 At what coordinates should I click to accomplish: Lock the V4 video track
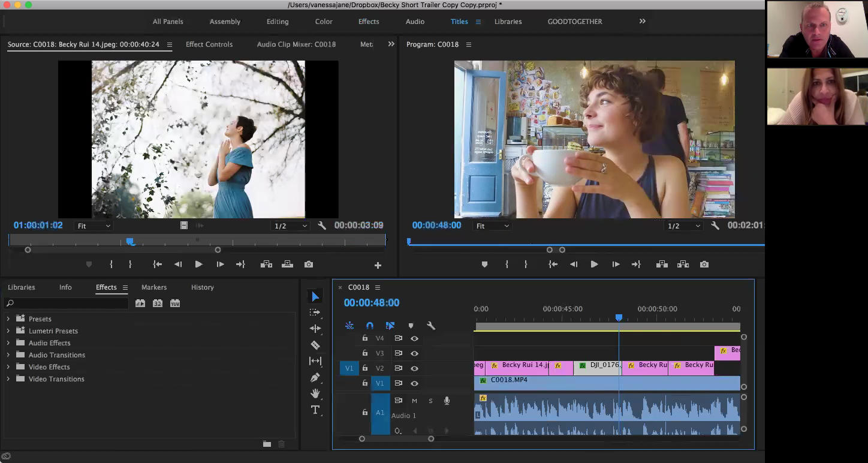click(364, 338)
